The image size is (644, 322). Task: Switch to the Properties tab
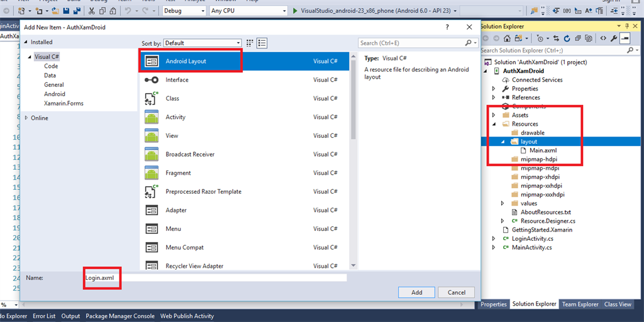point(494,304)
